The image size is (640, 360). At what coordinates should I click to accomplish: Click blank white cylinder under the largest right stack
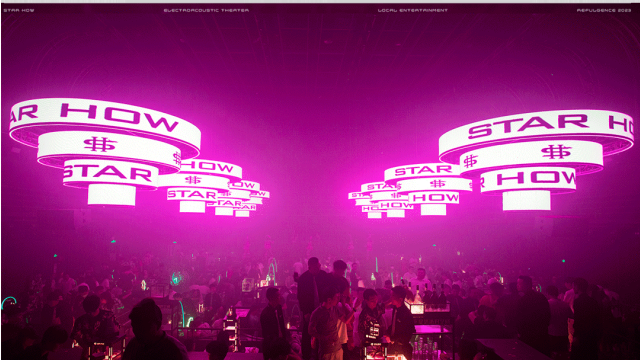click(x=527, y=200)
